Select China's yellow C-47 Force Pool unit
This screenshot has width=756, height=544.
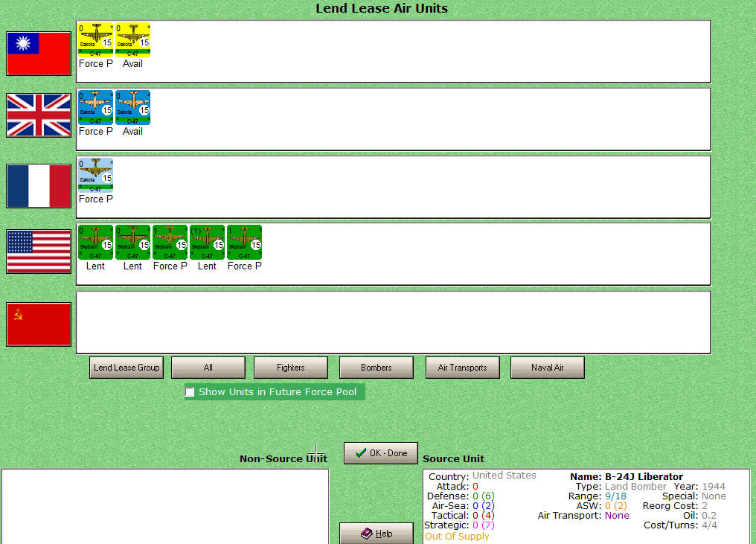[x=95, y=39]
